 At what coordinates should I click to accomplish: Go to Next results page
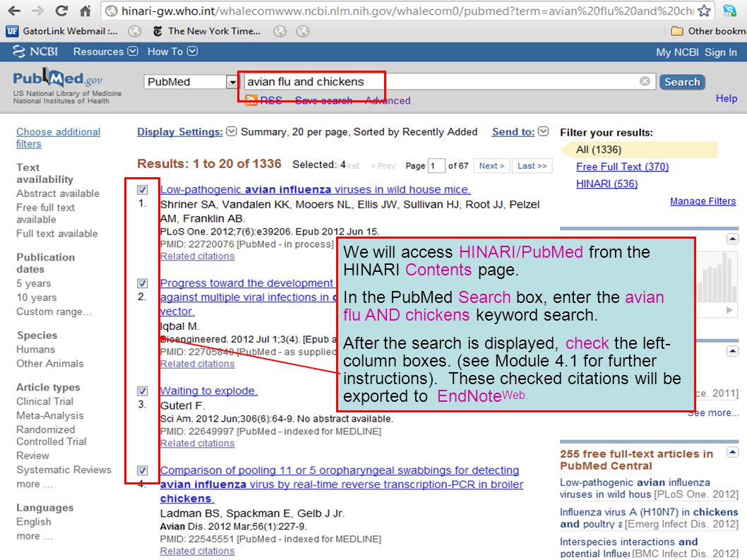491,166
